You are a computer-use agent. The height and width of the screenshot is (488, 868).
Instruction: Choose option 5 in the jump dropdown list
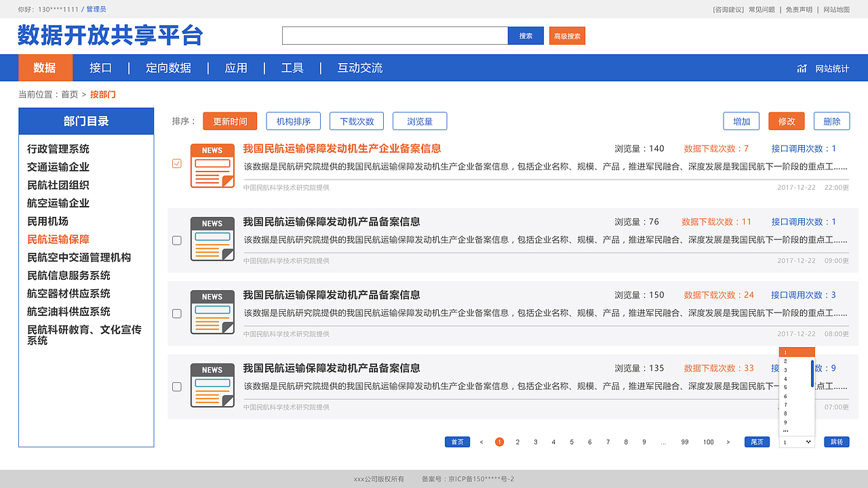[785, 388]
